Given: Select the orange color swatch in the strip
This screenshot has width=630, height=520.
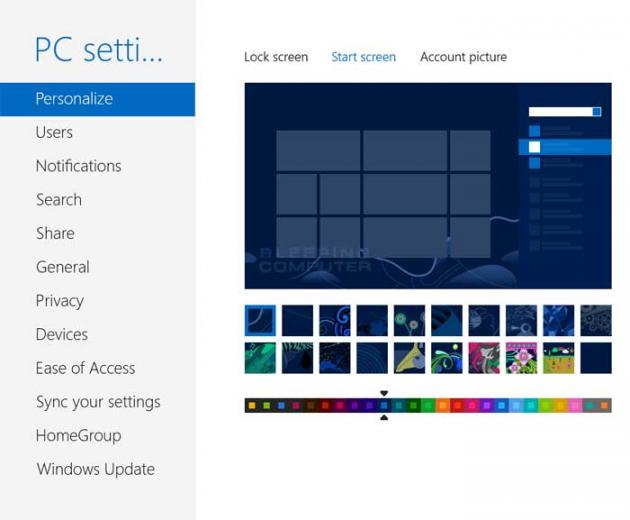Looking at the screenshot, I should tap(443, 405).
